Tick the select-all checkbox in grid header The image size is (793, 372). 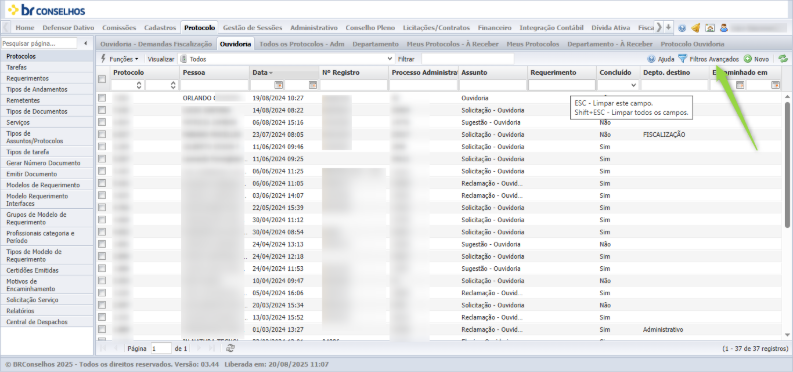pos(102,79)
